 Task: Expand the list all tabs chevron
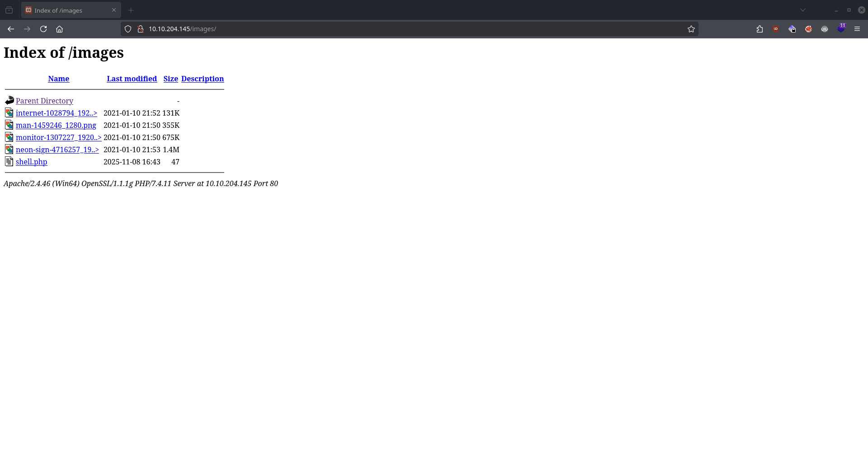[x=803, y=10]
